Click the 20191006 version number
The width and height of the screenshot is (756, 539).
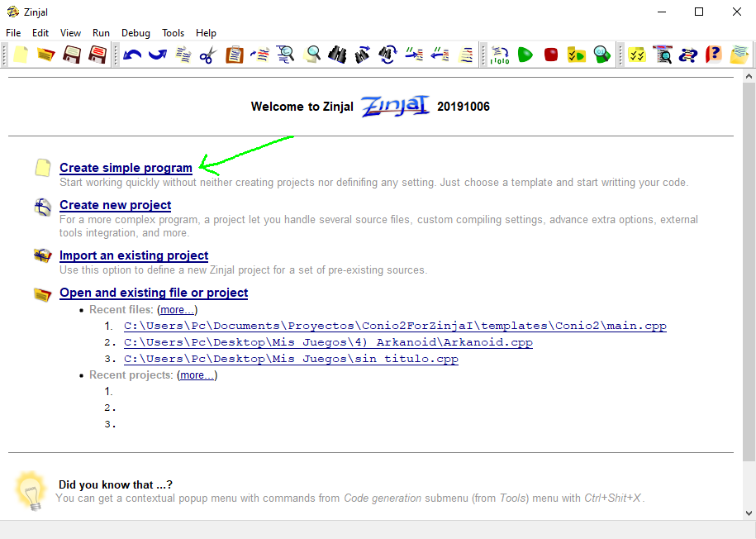pos(464,107)
